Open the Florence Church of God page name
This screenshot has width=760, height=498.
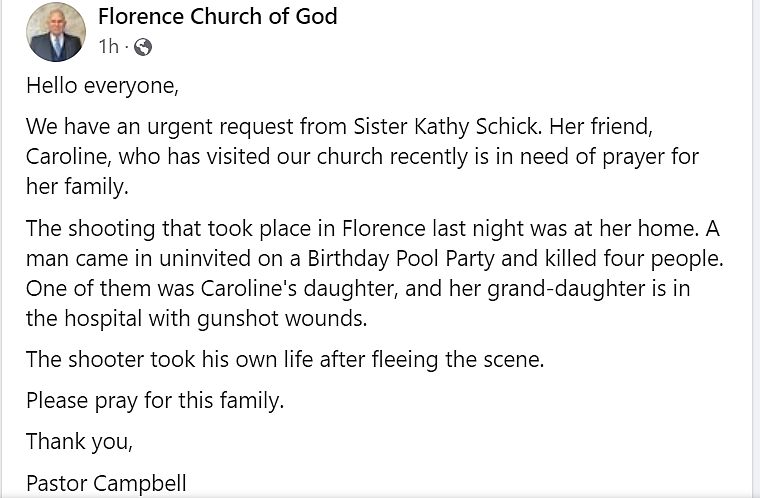pyautogui.click(x=217, y=16)
